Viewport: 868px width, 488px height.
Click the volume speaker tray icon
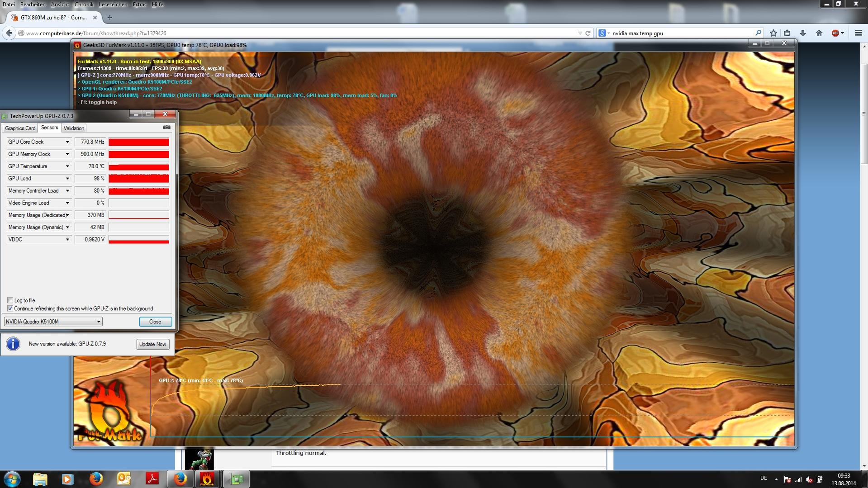[809, 479]
